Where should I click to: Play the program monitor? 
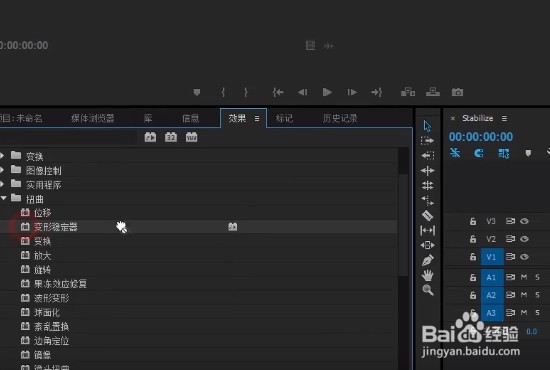pyautogui.click(x=327, y=92)
